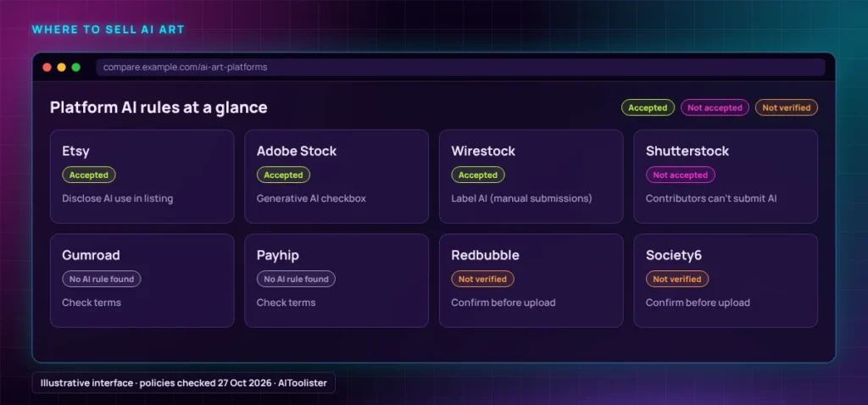Select the Not accepted legend pill in header
The image size is (868, 405).
click(715, 108)
